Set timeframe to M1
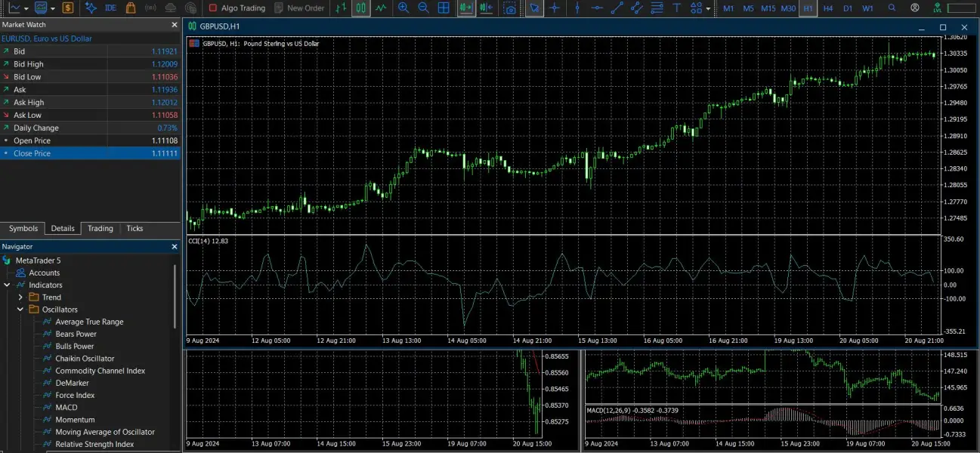Screen dimensions: 980x453 (728, 8)
